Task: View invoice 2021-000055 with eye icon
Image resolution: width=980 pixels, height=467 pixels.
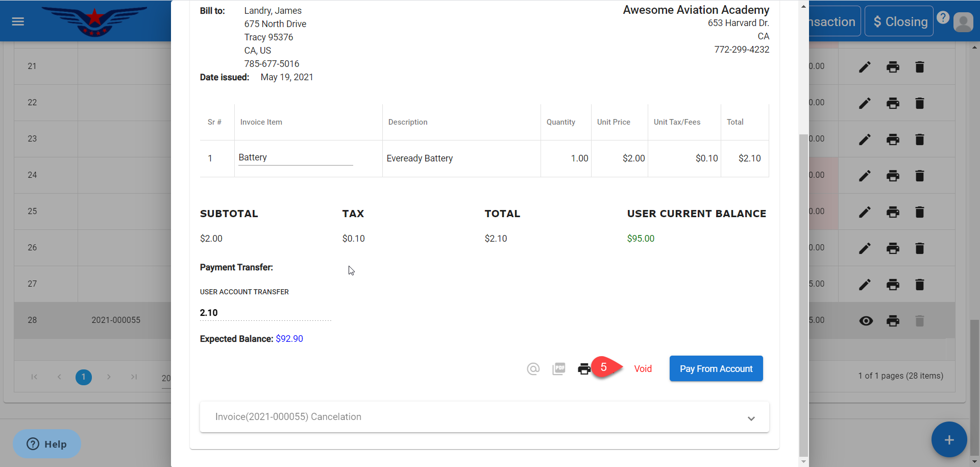Action: pyautogui.click(x=866, y=321)
